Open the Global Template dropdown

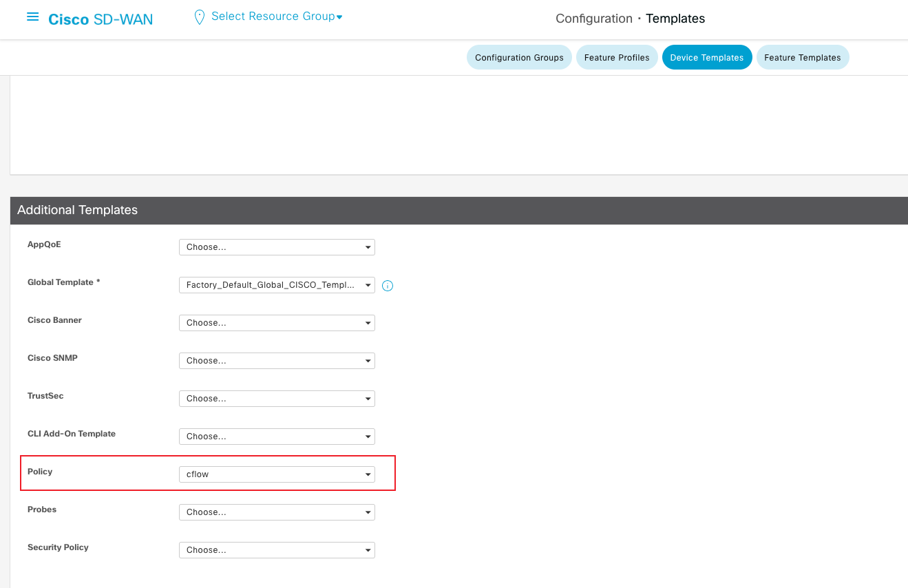[x=277, y=285]
